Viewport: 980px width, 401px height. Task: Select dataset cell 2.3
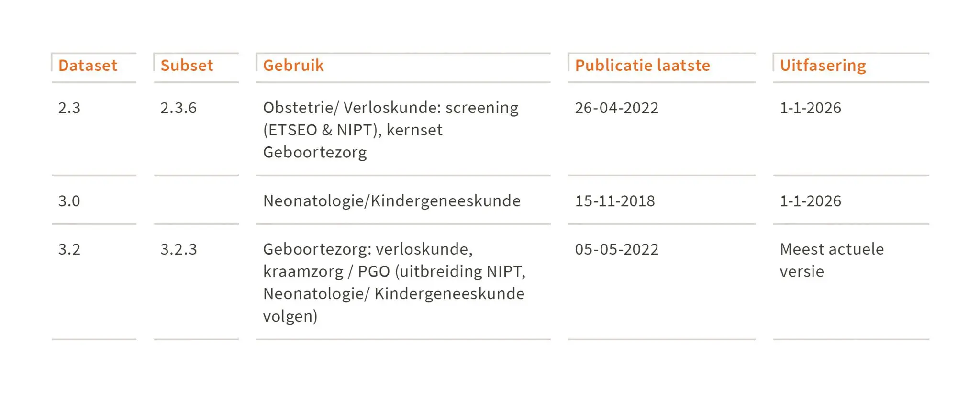[69, 108]
